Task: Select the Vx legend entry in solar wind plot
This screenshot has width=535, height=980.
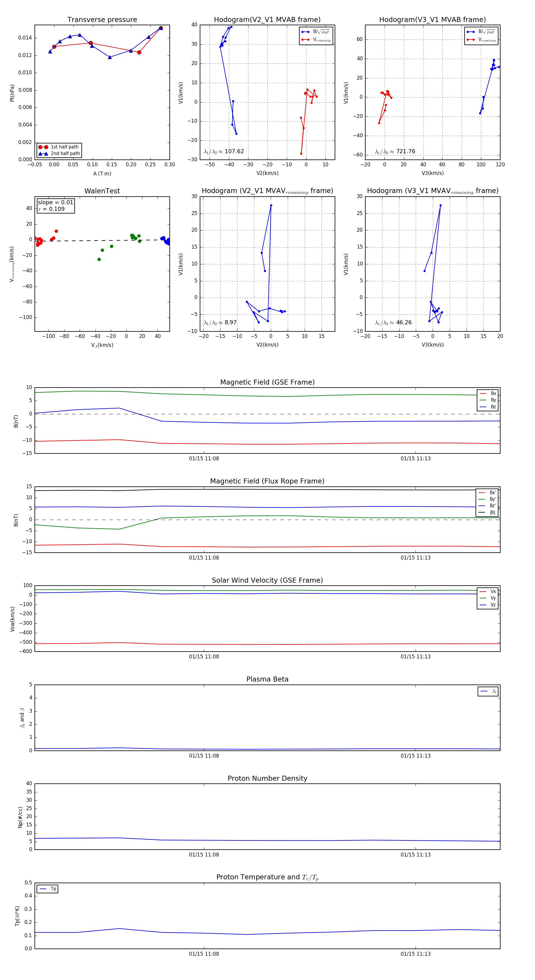Action: click(488, 592)
